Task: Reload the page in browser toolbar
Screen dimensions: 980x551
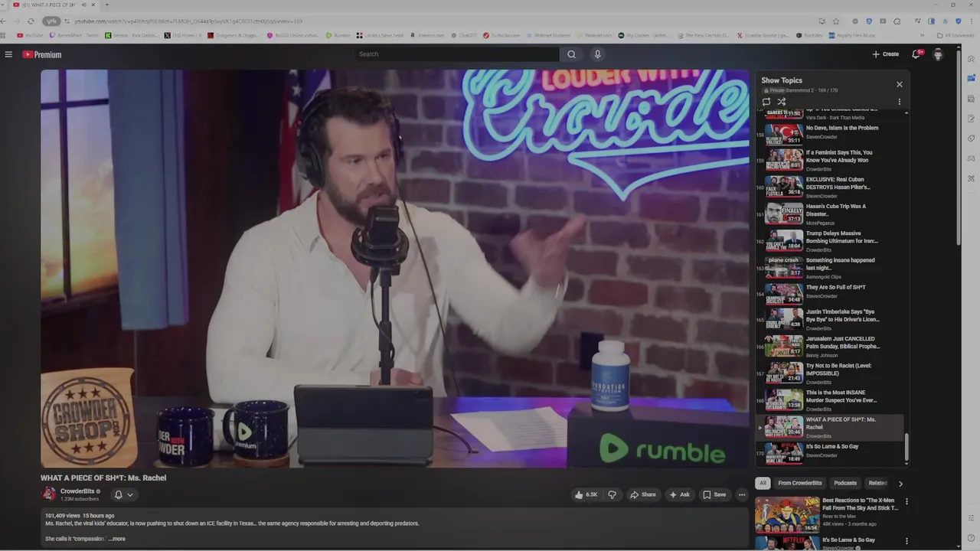Action: click(31, 21)
